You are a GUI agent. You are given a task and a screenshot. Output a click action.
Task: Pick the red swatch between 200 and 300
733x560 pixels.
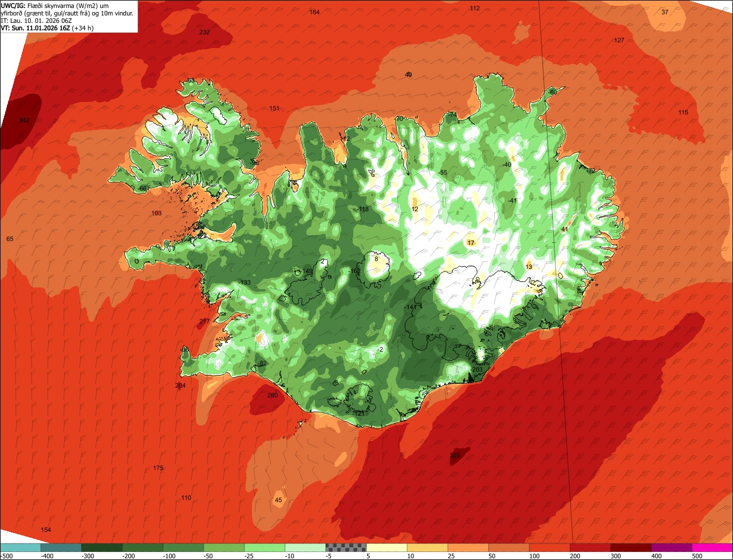pos(590,547)
